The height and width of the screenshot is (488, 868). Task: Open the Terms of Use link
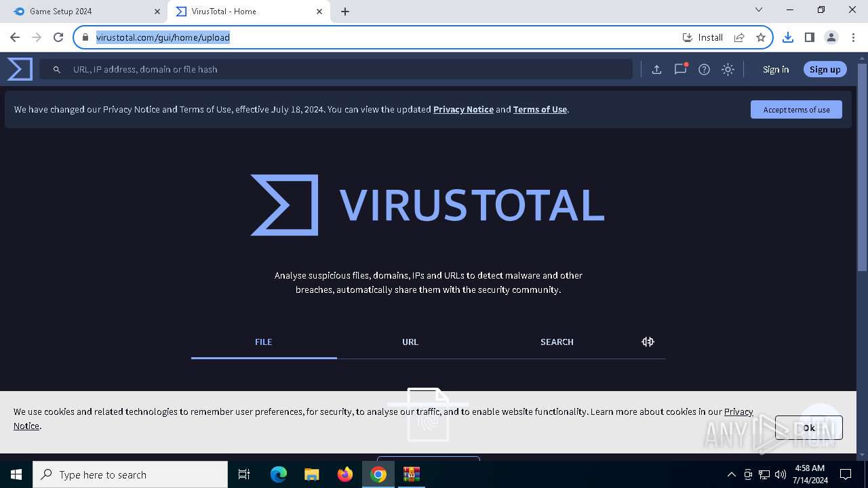[540, 109]
